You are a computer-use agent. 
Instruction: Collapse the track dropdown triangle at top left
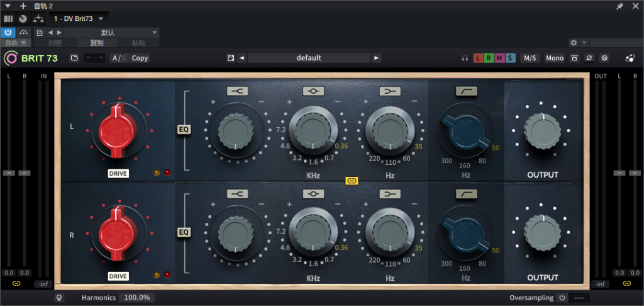(x=8, y=6)
